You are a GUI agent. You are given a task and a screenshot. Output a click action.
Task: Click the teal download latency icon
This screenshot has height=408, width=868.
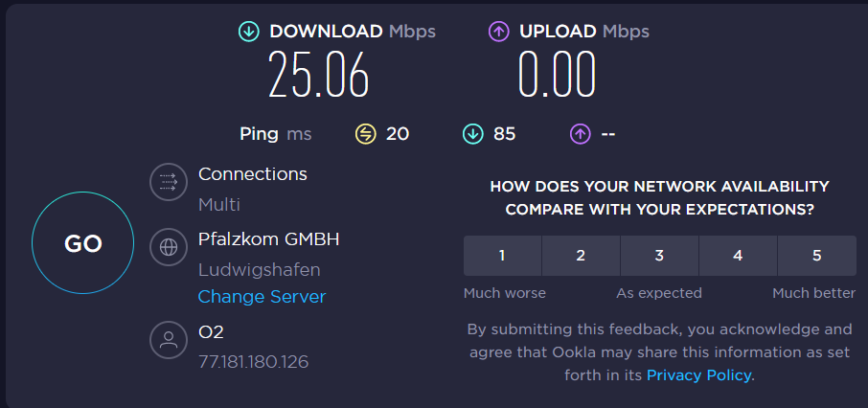(472, 133)
